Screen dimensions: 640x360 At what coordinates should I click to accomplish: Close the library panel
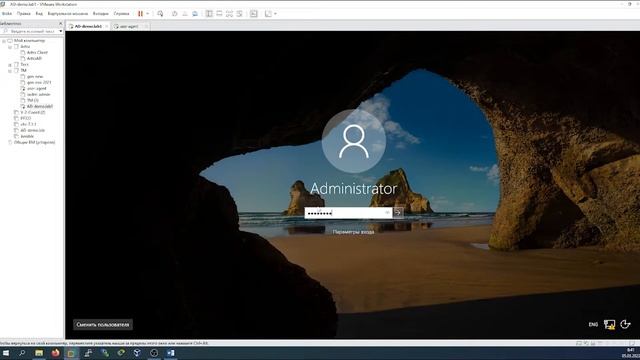[x=60, y=24]
